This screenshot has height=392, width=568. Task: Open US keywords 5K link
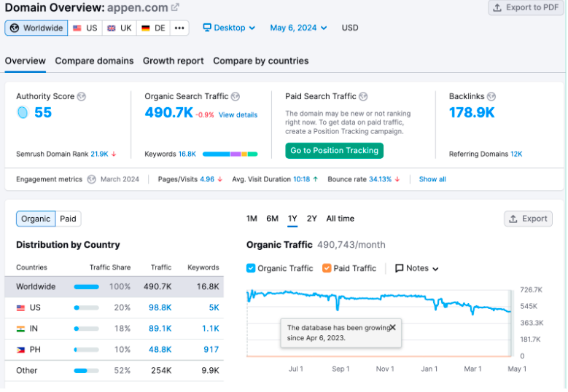pos(214,307)
